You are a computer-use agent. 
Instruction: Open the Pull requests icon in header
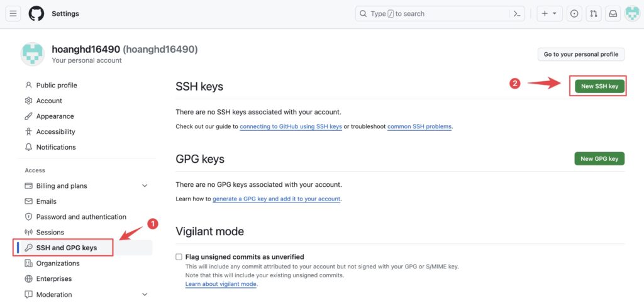pos(594,14)
